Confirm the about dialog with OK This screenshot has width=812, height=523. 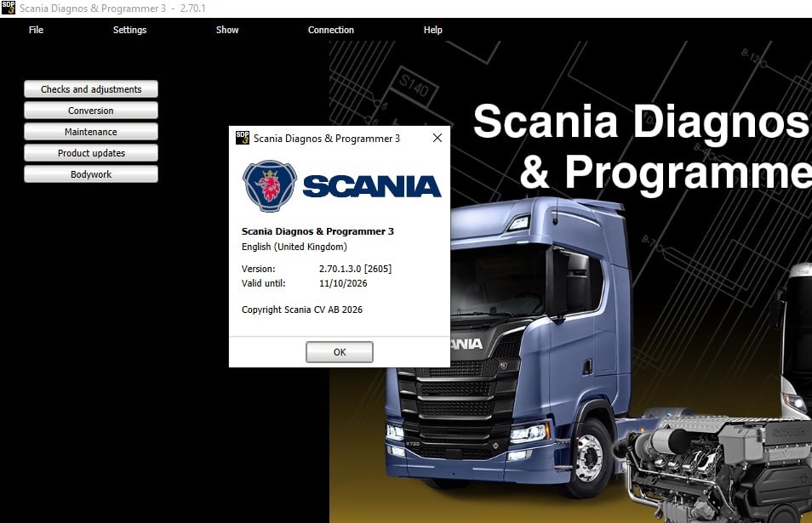(340, 352)
